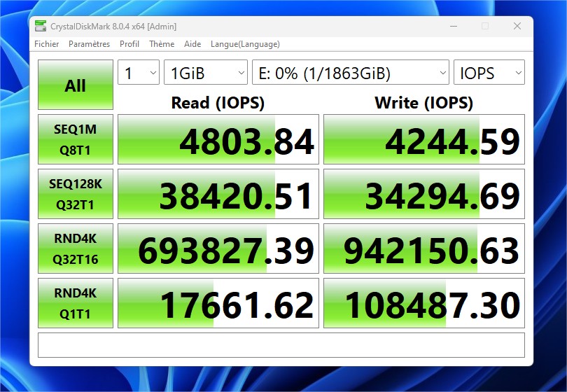Expand the drive selector E: 0% (1/1863GiB)
The width and height of the screenshot is (567, 392).
[351, 72]
